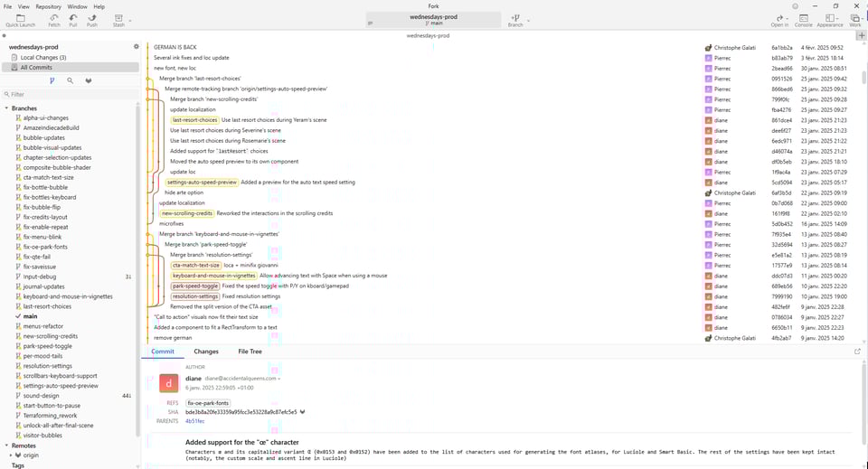Viewport: 868px width, 469px height.
Task: Select commit hash 6a1bb2a
Action: tap(781, 48)
